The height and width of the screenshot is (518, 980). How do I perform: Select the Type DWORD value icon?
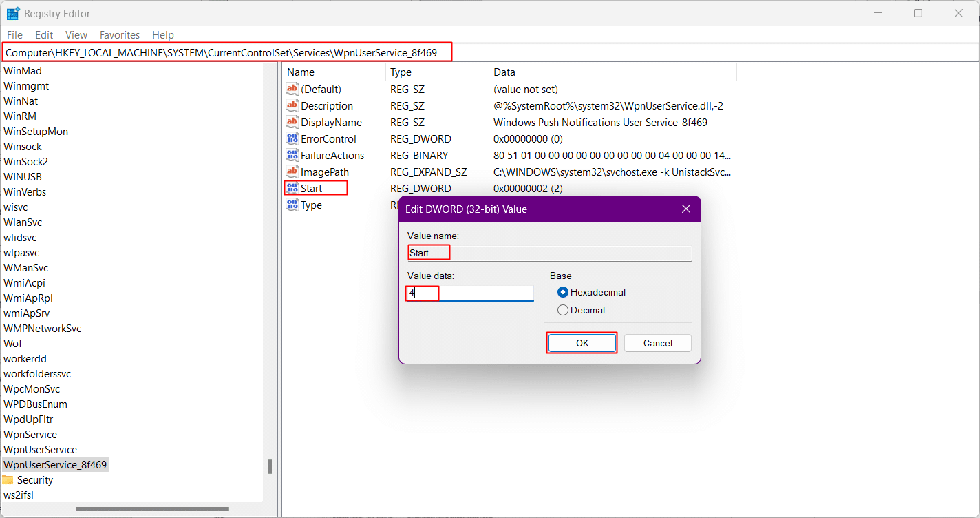coord(292,205)
